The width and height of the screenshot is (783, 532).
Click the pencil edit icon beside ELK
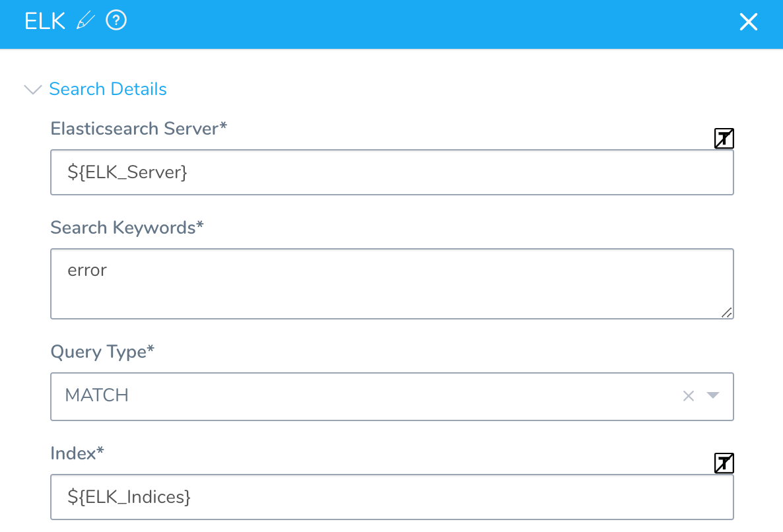[85, 21]
